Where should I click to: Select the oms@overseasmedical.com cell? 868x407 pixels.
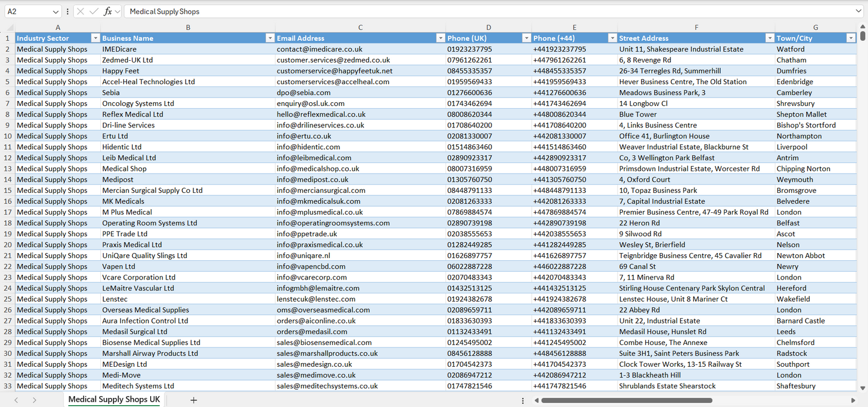[x=360, y=310]
